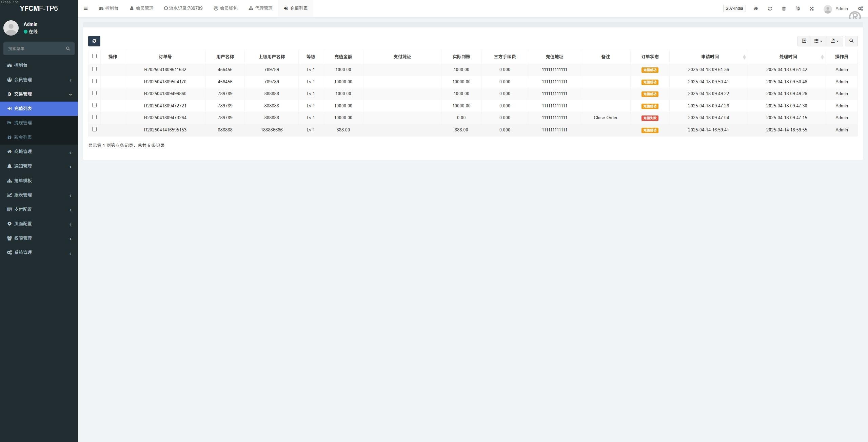868x442 pixels.
Task: Click the 搜索菜单 search field
Action: [36, 48]
